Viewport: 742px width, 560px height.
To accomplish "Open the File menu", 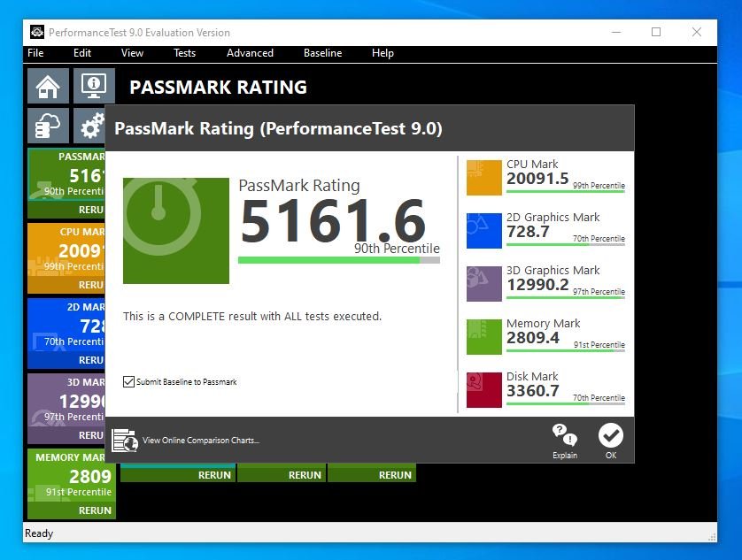I will (35, 53).
